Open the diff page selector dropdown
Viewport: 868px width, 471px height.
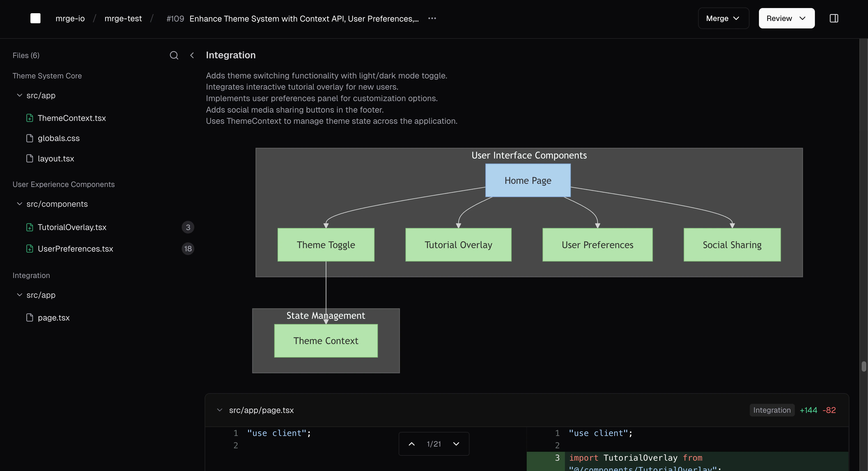(x=457, y=444)
